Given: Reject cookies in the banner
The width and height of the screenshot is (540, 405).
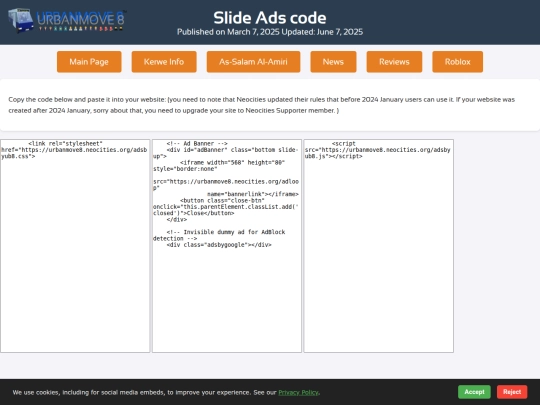Looking at the screenshot, I should 512,392.
